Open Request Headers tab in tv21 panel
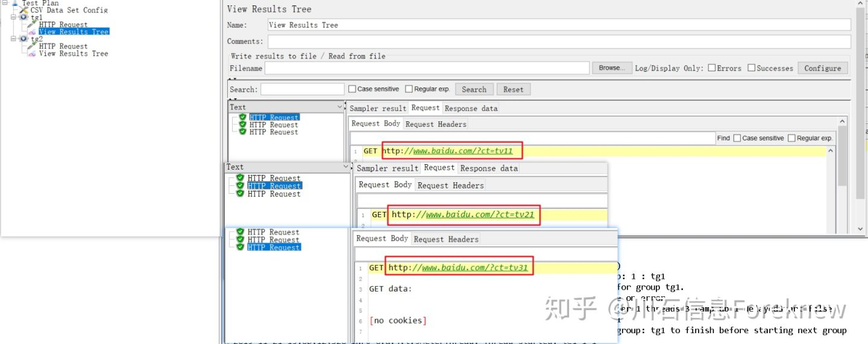 [x=451, y=185]
